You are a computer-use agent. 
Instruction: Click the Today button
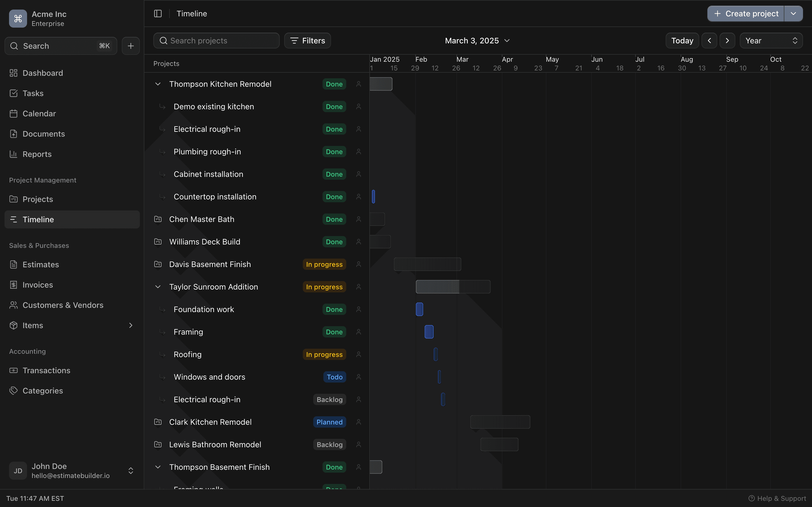point(682,41)
